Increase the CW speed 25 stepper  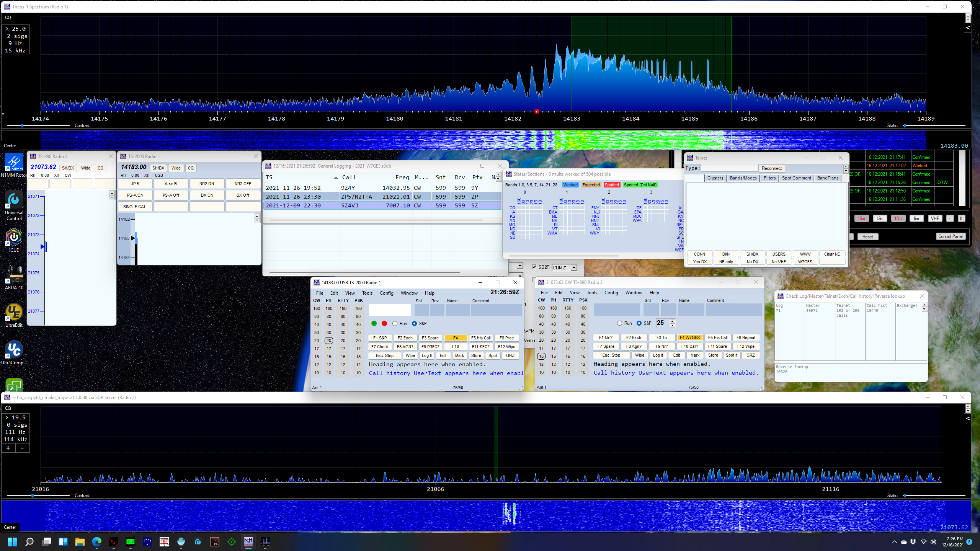click(673, 321)
